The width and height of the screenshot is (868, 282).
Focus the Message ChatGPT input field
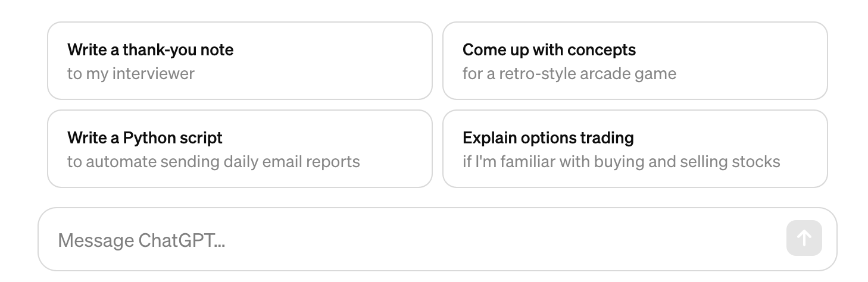(411, 240)
